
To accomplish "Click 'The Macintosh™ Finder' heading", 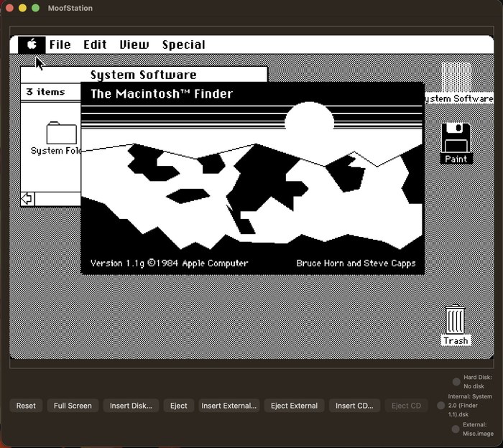I will (x=162, y=94).
